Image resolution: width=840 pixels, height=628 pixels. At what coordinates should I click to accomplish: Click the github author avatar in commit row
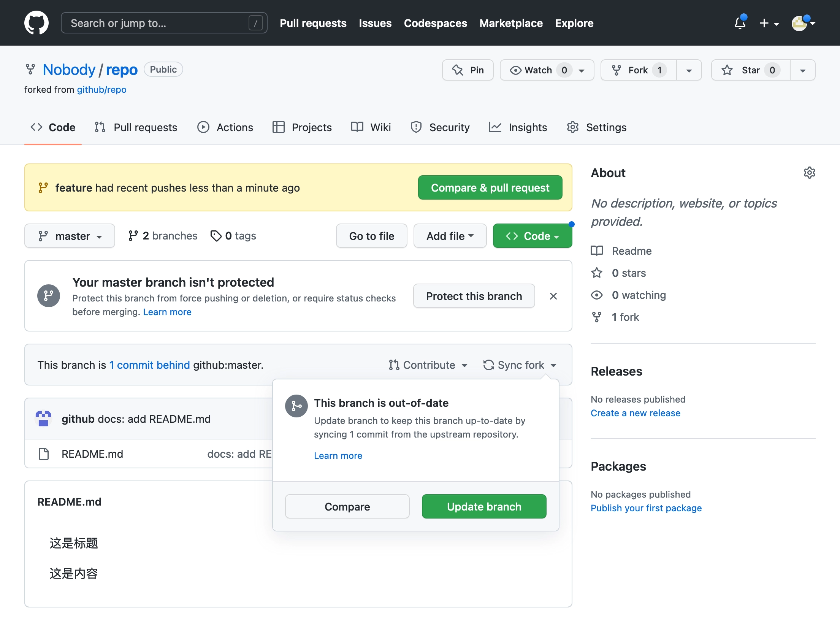pos(43,419)
